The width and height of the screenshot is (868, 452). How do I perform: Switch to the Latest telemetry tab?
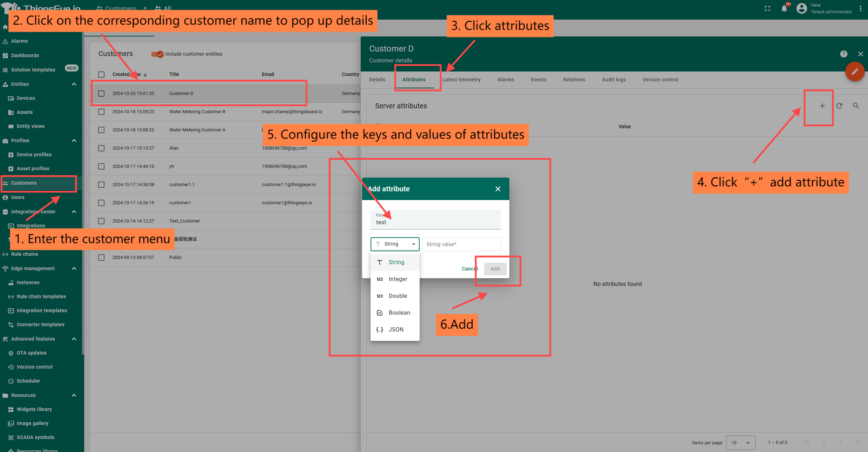[x=461, y=80]
